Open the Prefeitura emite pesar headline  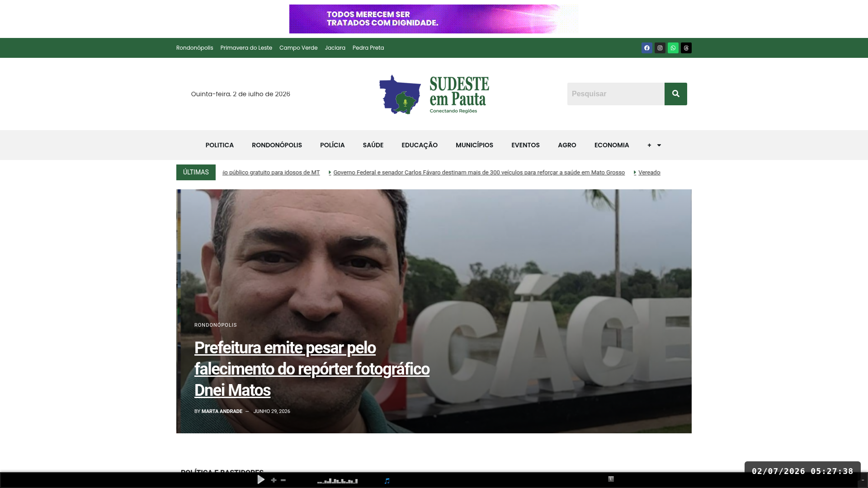click(x=312, y=369)
